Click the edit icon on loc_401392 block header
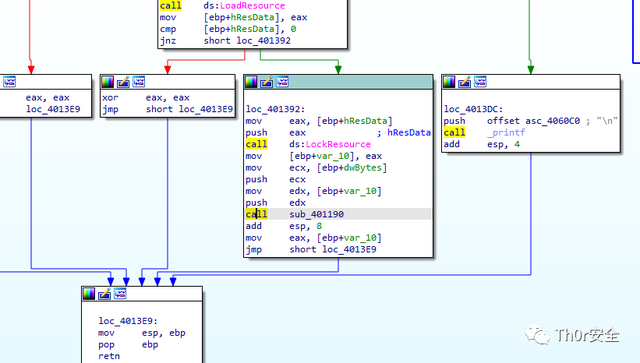The image size is (640, 363). [267, 82]
